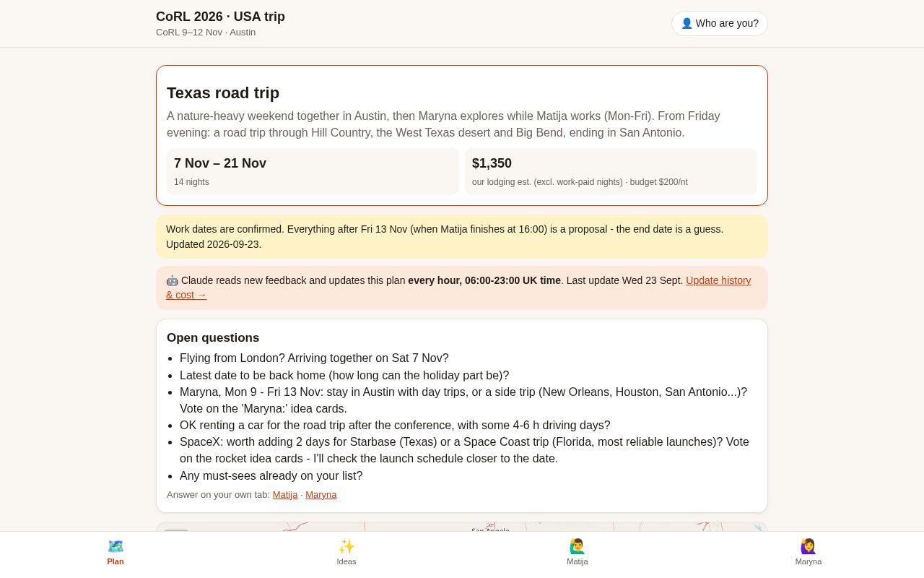Follow the Matija answer tab link

pos(285,495)
